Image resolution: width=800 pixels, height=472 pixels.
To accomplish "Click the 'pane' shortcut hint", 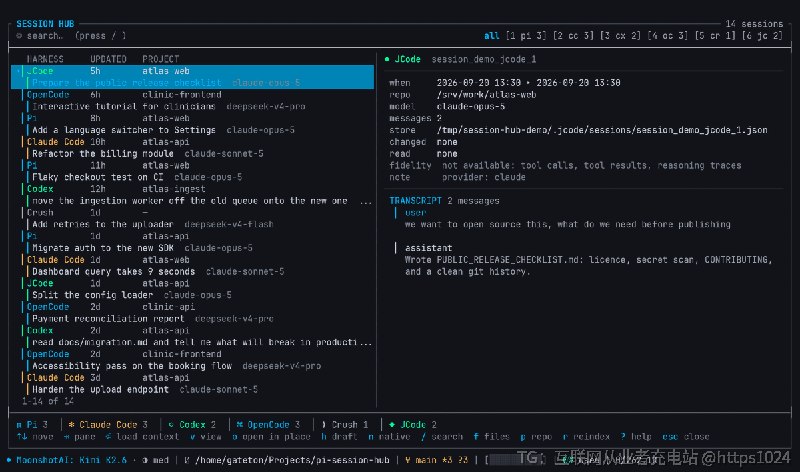I will (x=80, y=437).
